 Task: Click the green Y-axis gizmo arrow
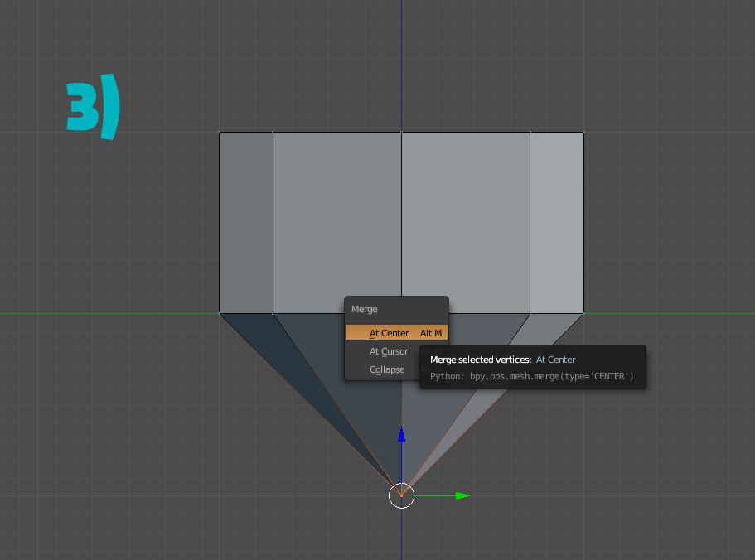click(x=462, y=495)
